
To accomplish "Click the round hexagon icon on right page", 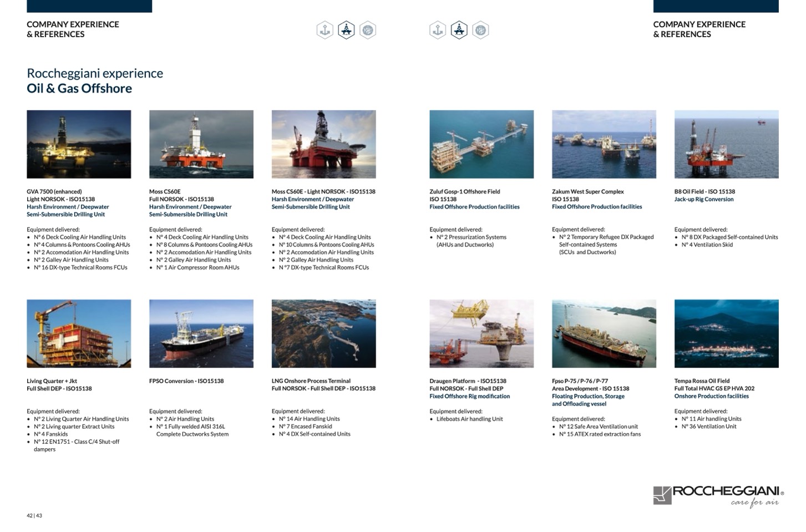I will (x=480, y=30).
